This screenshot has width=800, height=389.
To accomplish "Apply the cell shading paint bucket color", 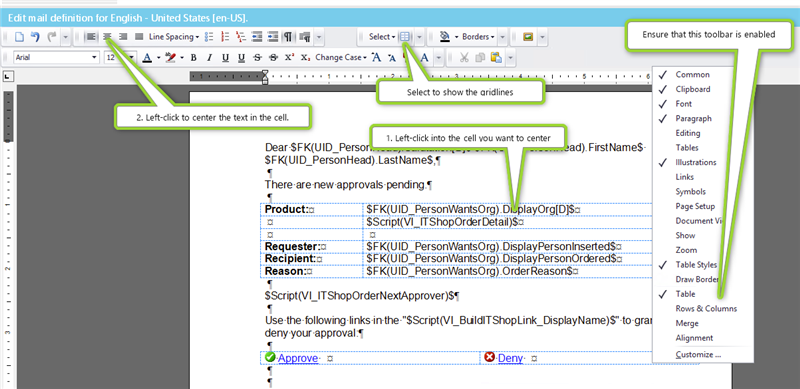I will 444,37.
